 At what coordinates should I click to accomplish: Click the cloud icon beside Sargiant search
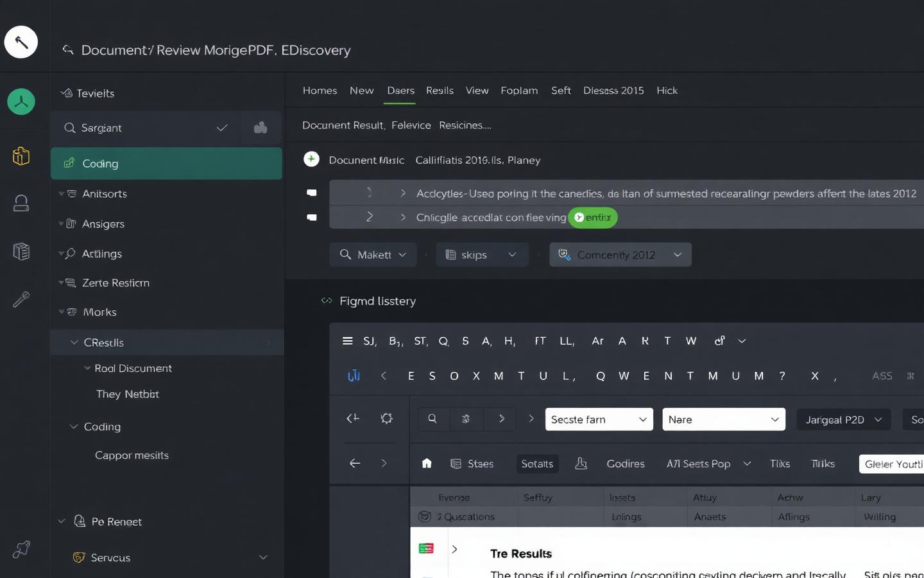261,128
